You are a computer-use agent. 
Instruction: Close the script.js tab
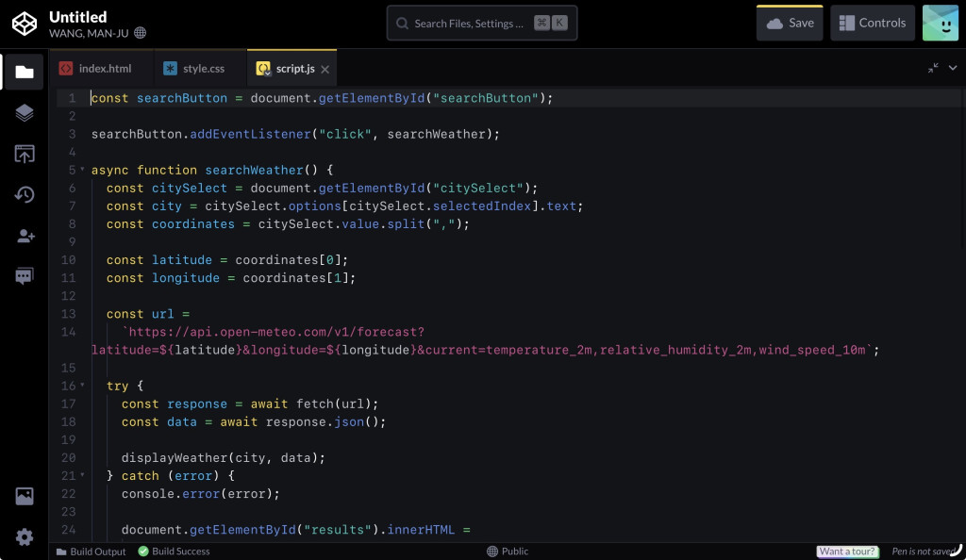[x=325, y=69]
